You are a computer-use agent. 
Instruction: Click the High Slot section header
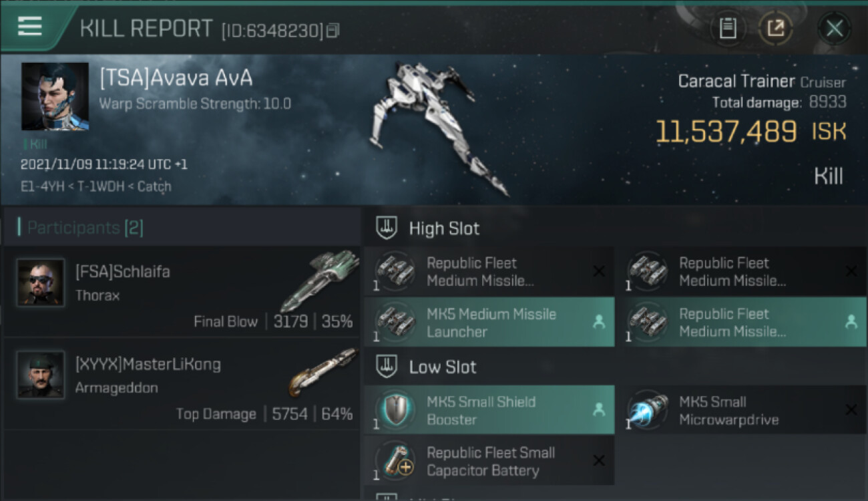click(x=444, y=228)
